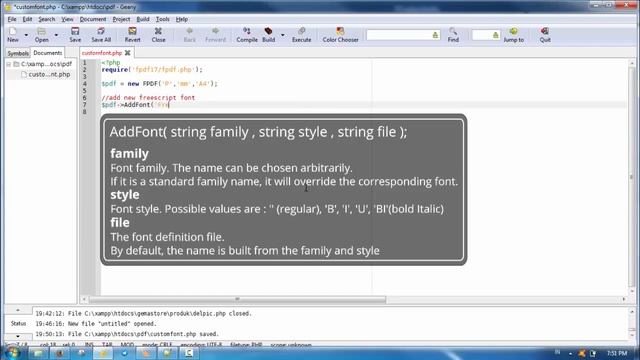The height and width of the screenshot is (360, 640).
Task: Click the message panel tabs down arrow
Action: coord(18,336)
